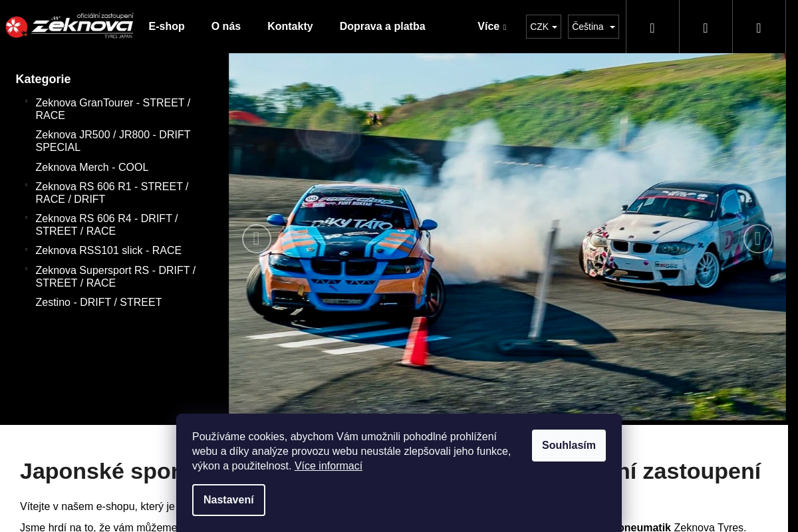Open Doprava a platba page
Image resolution: width=798 pixels, height=532 pixels.
[x=382, y=27]
